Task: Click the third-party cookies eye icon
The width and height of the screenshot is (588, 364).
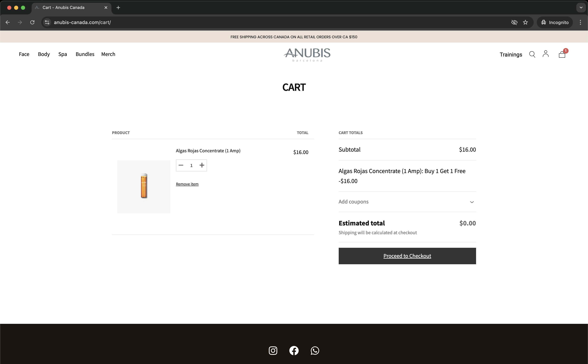Action: [514, 22]
